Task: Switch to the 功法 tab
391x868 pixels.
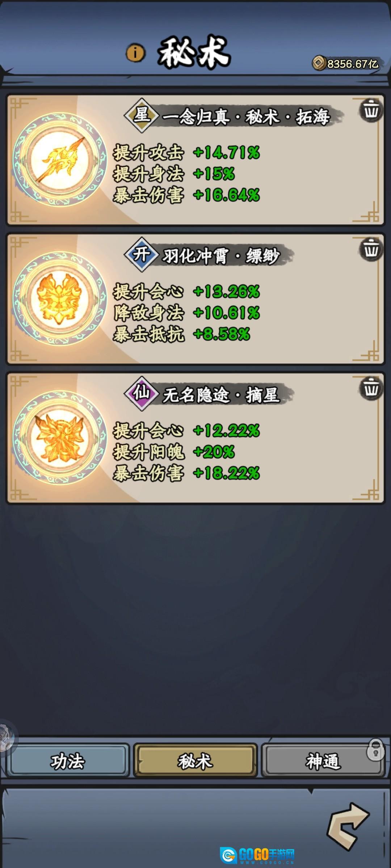Action: [68, 760]
